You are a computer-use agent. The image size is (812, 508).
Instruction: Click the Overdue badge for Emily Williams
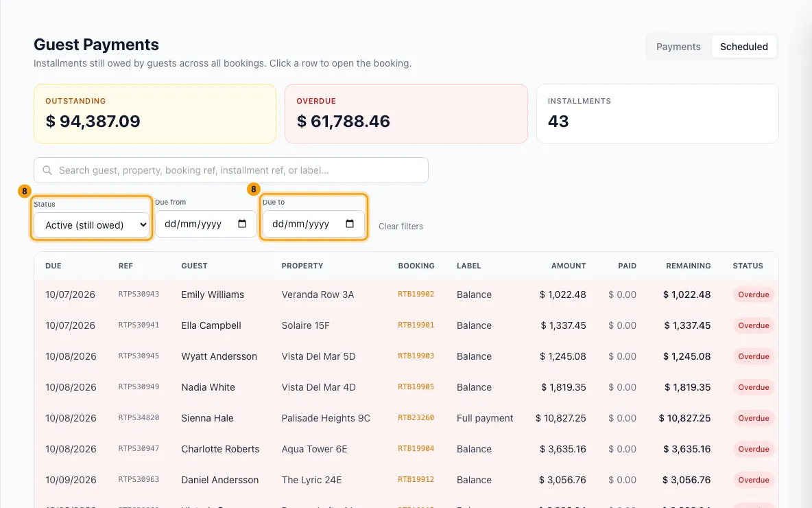click(x=754, y=295)
